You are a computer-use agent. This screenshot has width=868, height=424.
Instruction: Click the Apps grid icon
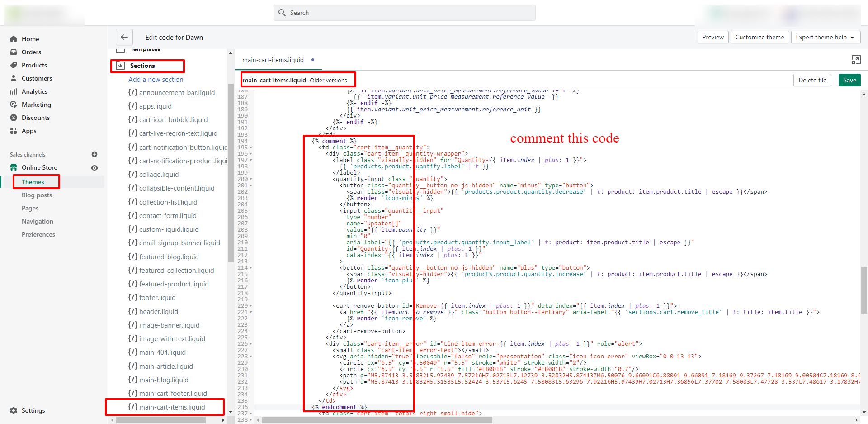tap(14, 131)
